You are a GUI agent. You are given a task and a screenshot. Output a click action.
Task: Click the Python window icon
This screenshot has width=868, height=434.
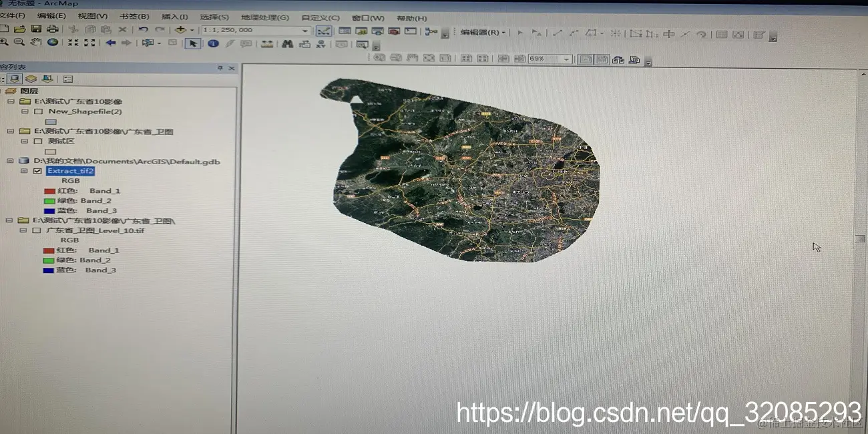tap(411, 31)
